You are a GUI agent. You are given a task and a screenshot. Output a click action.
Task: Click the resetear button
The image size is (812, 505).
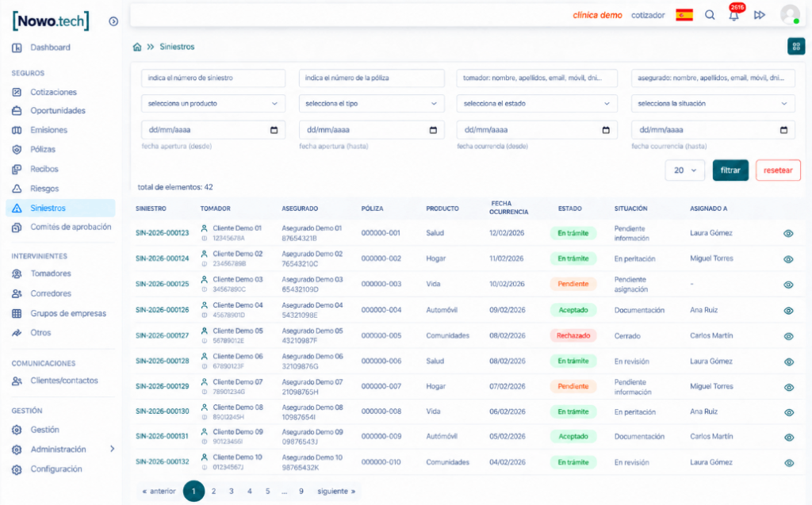pos(778,170)
